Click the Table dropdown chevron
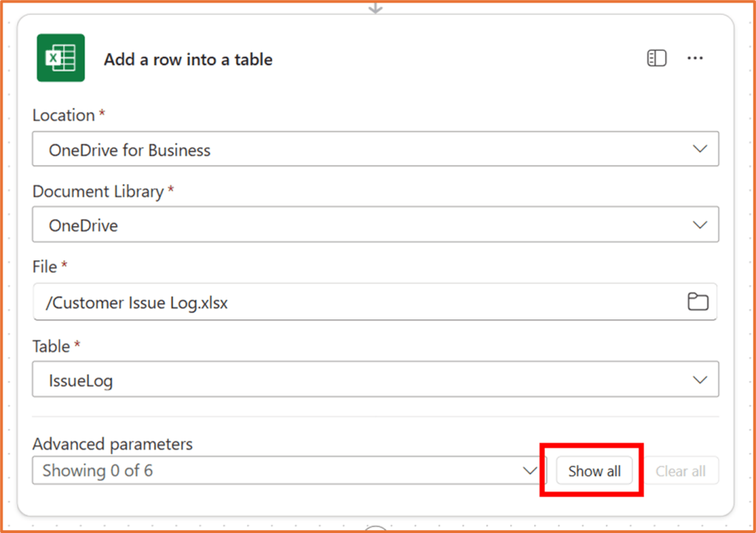756x533 pixels. 701,378
